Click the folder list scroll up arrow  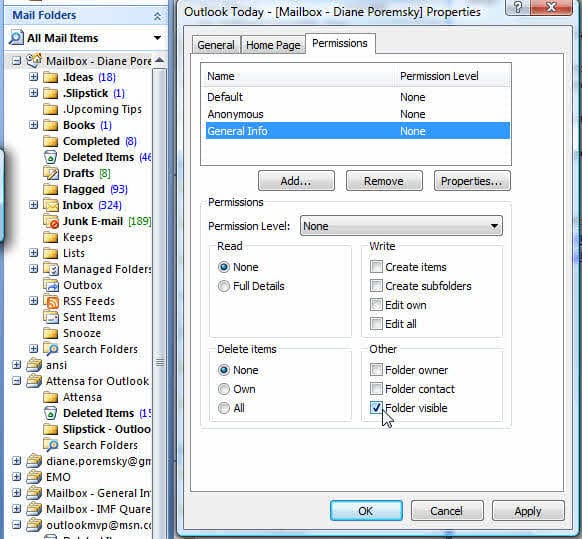160,60
